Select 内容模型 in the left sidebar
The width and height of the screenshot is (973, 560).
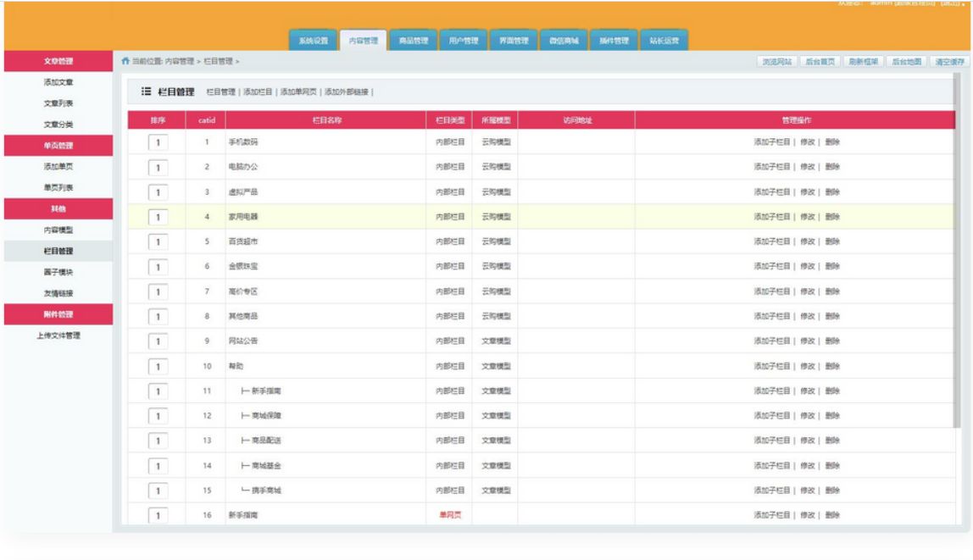[x=58, y=230]
